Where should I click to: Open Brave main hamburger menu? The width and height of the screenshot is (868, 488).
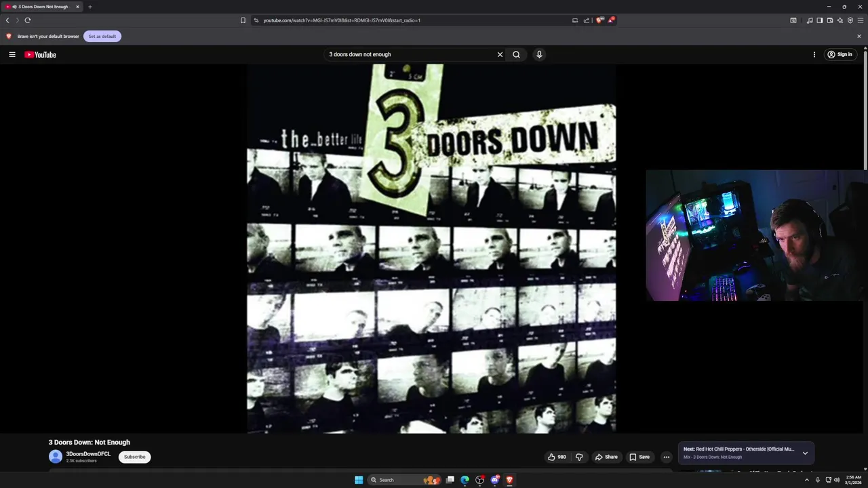pos(861,20)
